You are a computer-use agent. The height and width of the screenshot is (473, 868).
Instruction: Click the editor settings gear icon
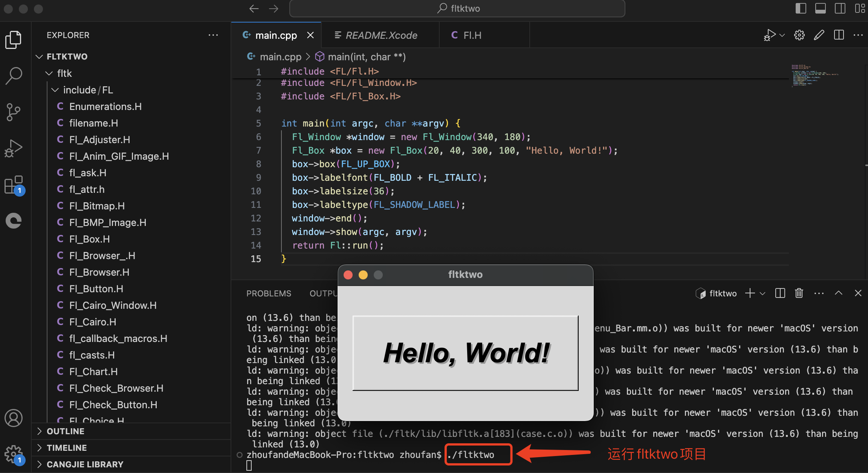(799, 35)
